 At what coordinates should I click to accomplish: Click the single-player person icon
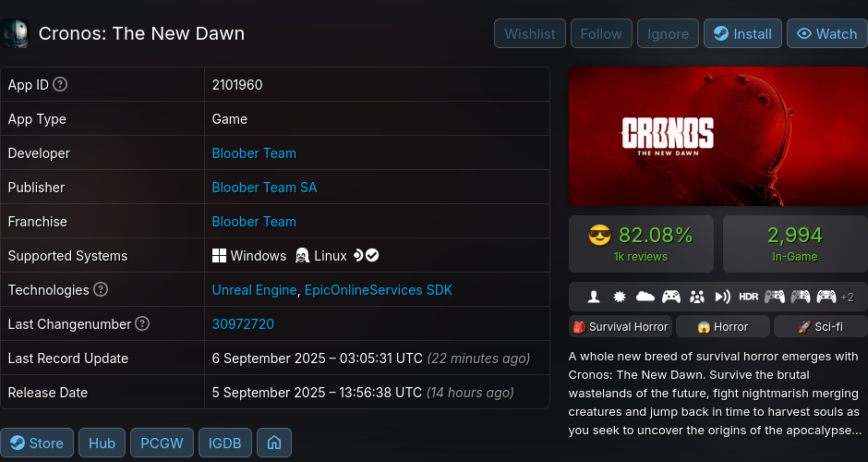point(594,297)
